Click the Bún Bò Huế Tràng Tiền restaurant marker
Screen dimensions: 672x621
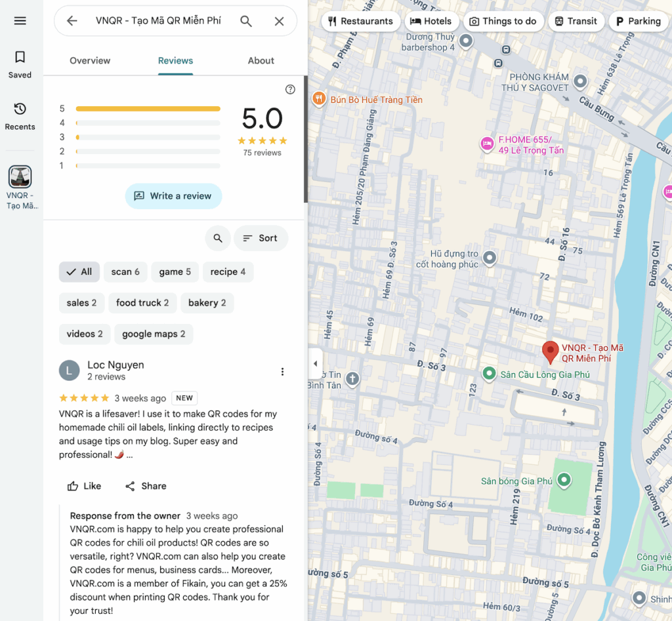tap(318, 100)
